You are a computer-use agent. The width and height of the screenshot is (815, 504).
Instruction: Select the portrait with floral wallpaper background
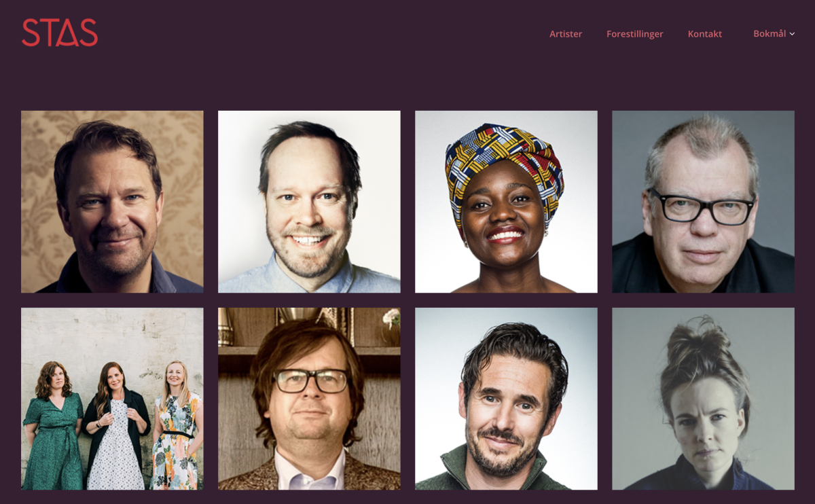click(112, 202)
